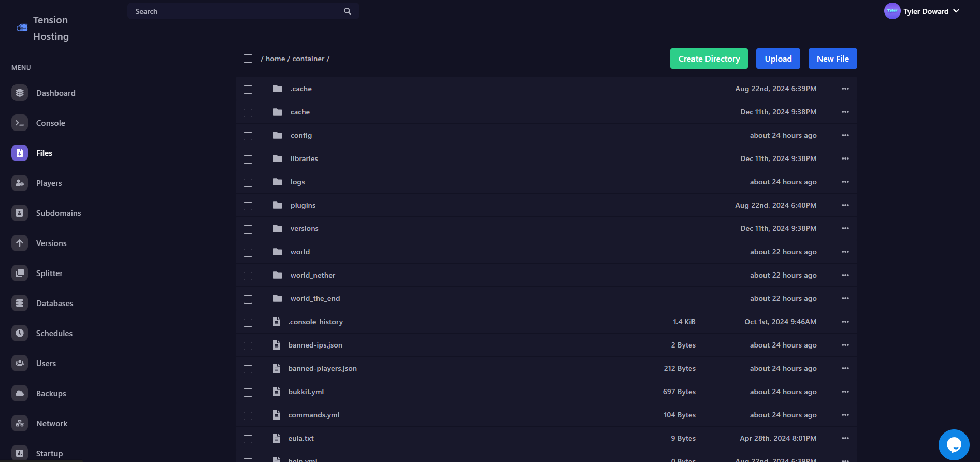Open the Console terminal icon
The height and width of the screenshot is (462, 980).
click(x=20, y=123)
